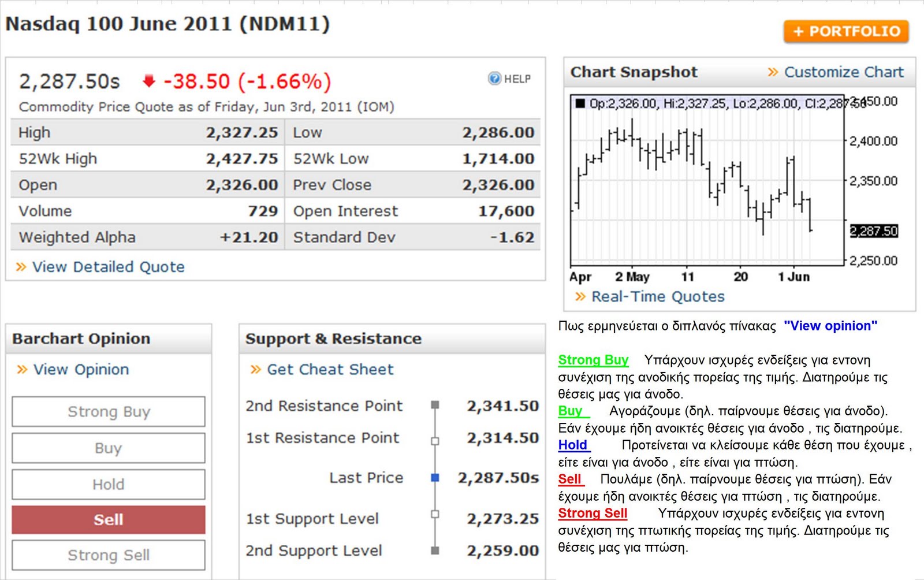Click the 1st Resistance Point value 2,314.50

503,438
